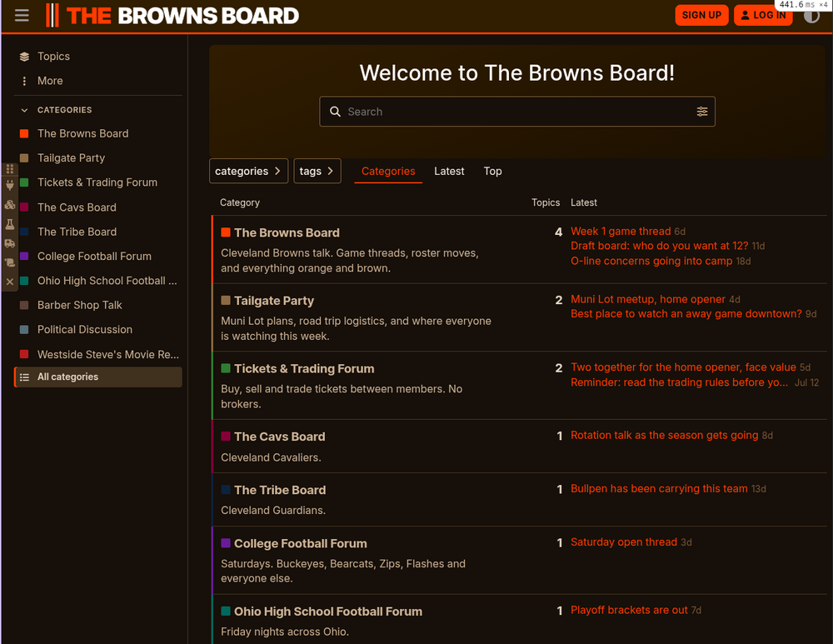Click orange swatch beside The Browns Board heading
The width and height of the screenshot is (833, 644).
[226, 232]
